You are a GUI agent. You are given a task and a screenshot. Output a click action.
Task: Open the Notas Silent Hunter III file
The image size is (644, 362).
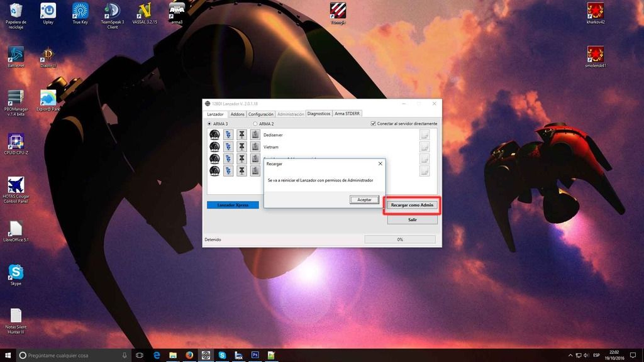(x=16, y=321)
